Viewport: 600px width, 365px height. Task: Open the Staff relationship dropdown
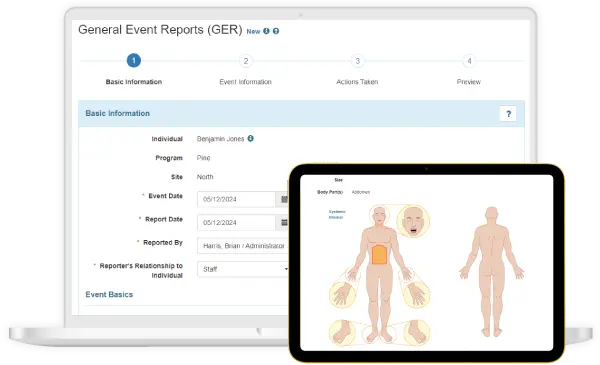(243, 269)
